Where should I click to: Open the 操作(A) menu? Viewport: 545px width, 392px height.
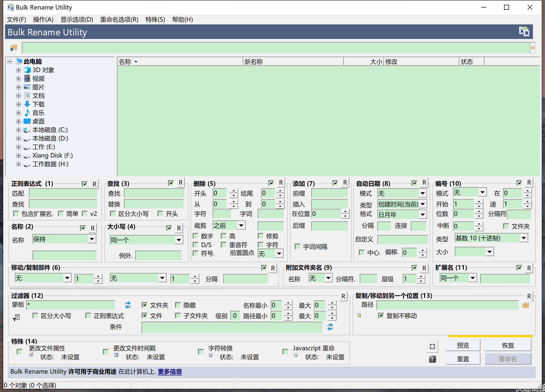pyautogui.click(x=43, y=20)
